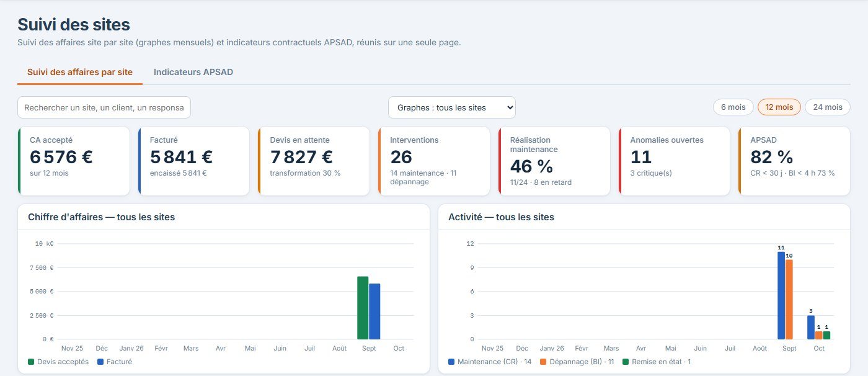This screenshot has width=868, height=376.
Task: Open the APSAD 82 % card
Action: [794, 161]
